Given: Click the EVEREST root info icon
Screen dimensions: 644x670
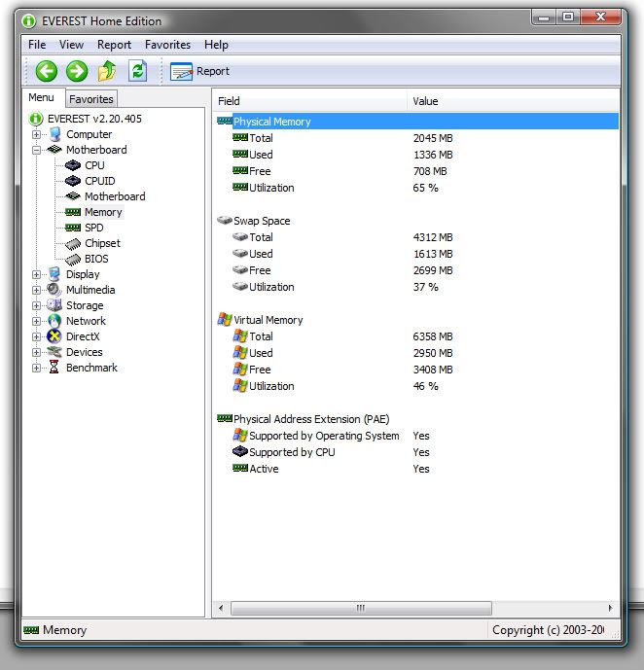Looking at the screenshot, I should 36,119.
